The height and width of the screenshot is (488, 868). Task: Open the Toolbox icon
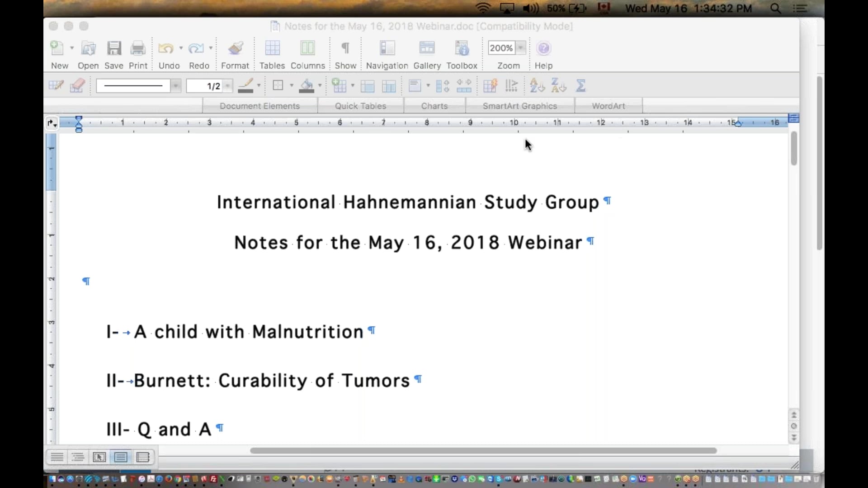pos(461,53)
